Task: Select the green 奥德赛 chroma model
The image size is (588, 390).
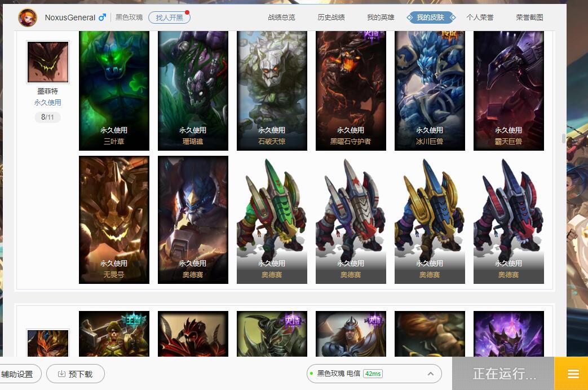Action: point(272,220)
